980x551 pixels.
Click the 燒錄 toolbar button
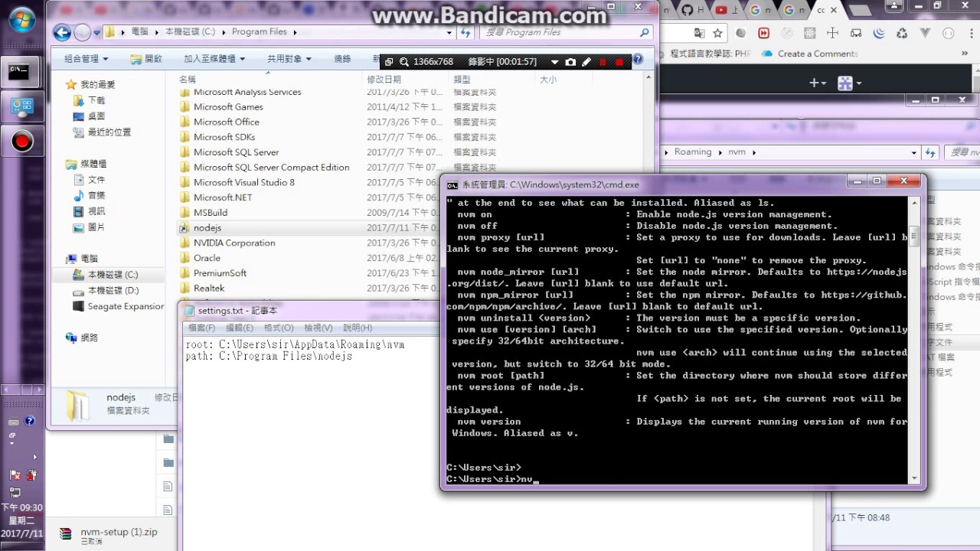[x=342, y=59]
